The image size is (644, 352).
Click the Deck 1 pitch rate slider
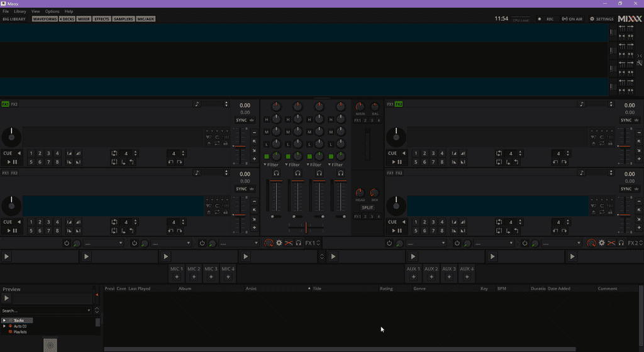click(240, 146)
